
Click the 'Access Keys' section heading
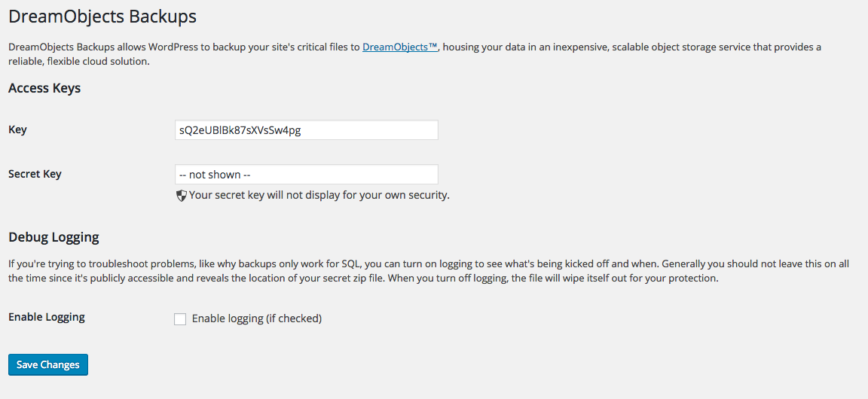click(44, 88)
